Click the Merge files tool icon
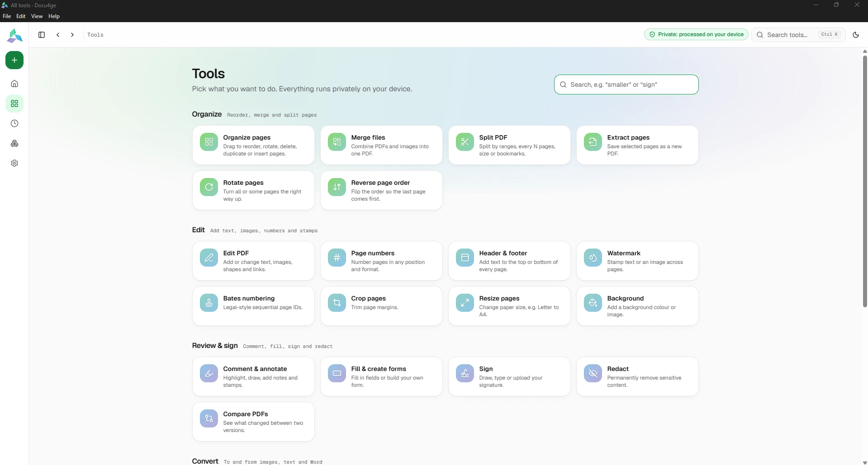 point(337,142)
